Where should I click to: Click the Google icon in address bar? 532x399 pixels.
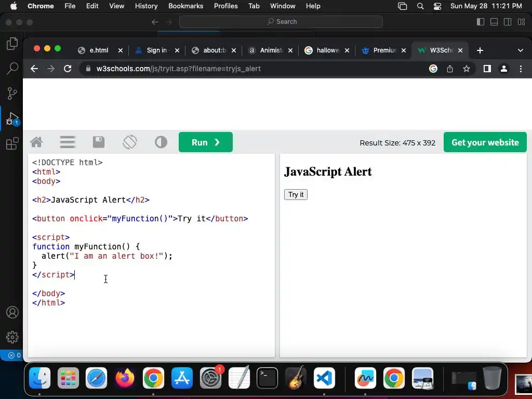coord(433,69)
